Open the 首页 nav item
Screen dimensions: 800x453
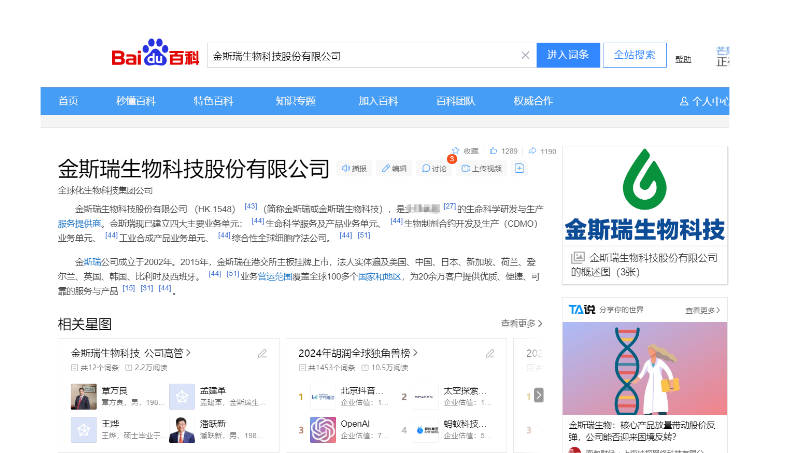tap(68, 101)
